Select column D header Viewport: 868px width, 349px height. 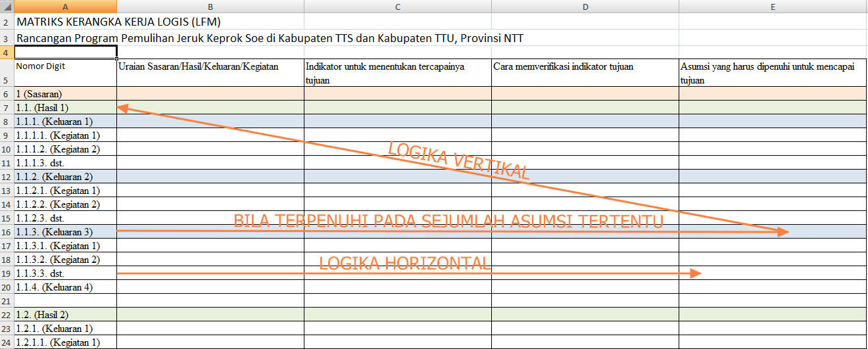585,7
